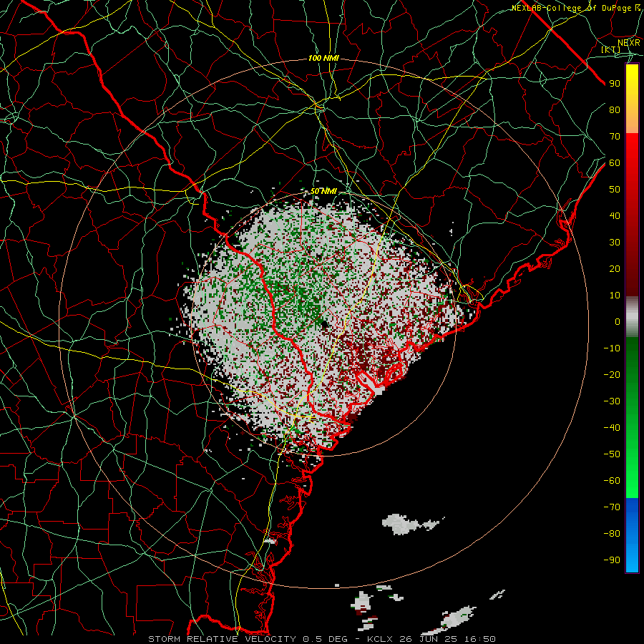Click the dark radar site spot at the scan center
This screenshot has width=644, height=644.
[325, 325]
